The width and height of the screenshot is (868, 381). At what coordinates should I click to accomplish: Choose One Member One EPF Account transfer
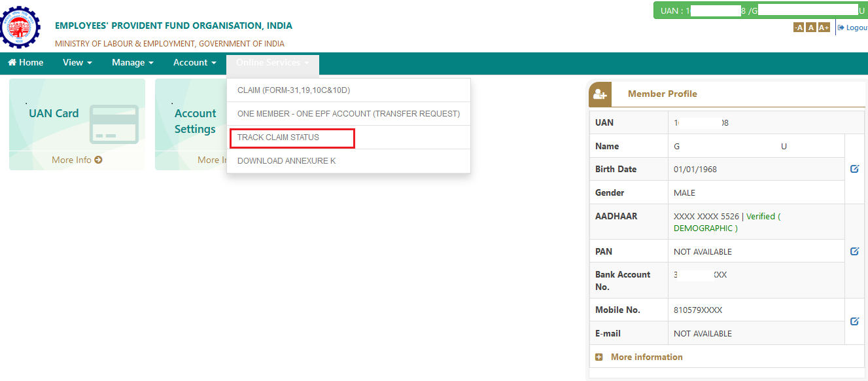pos(348,114)
